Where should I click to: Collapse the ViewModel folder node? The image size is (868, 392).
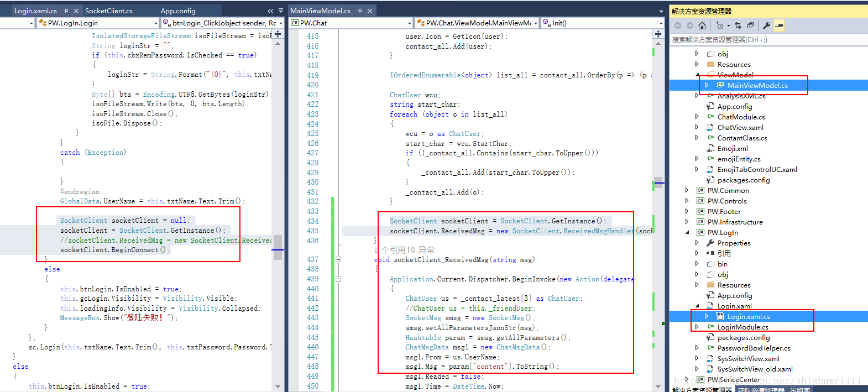(697, 75)
